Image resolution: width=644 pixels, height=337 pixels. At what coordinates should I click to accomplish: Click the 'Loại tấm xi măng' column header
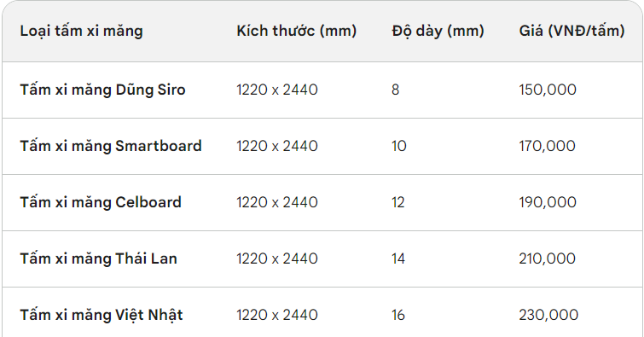[x=81, y=32]
